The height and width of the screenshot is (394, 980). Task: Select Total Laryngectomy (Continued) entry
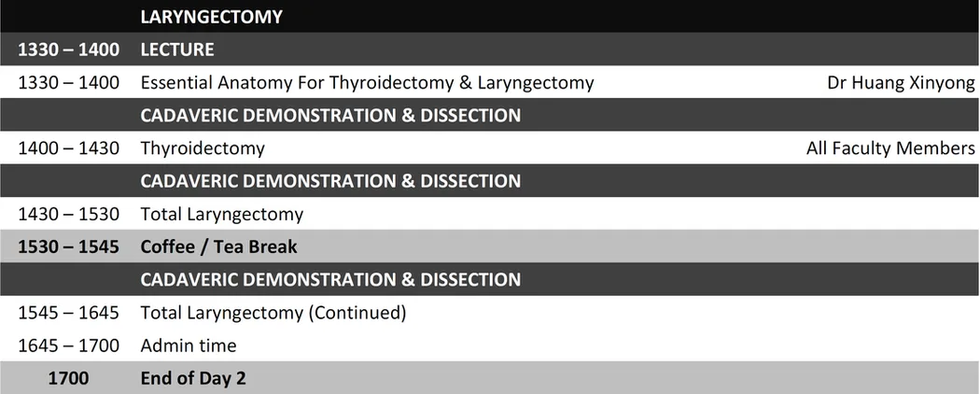coord(273,312)
